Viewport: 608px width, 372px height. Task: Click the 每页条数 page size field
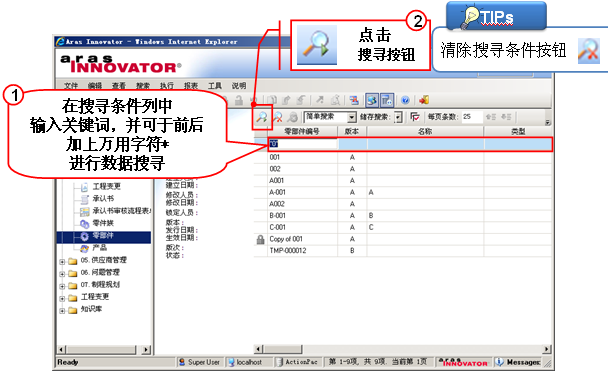click(x=472, y=117)
